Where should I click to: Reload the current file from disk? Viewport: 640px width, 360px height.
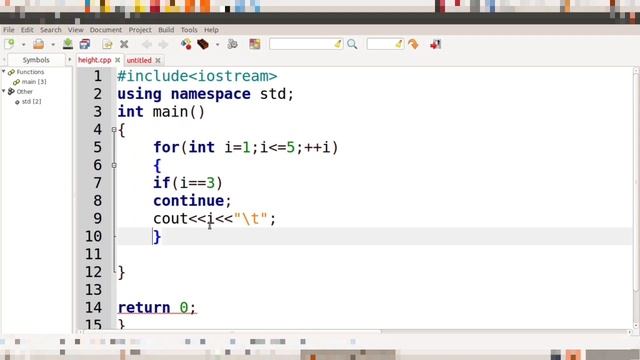coord(107,44)
